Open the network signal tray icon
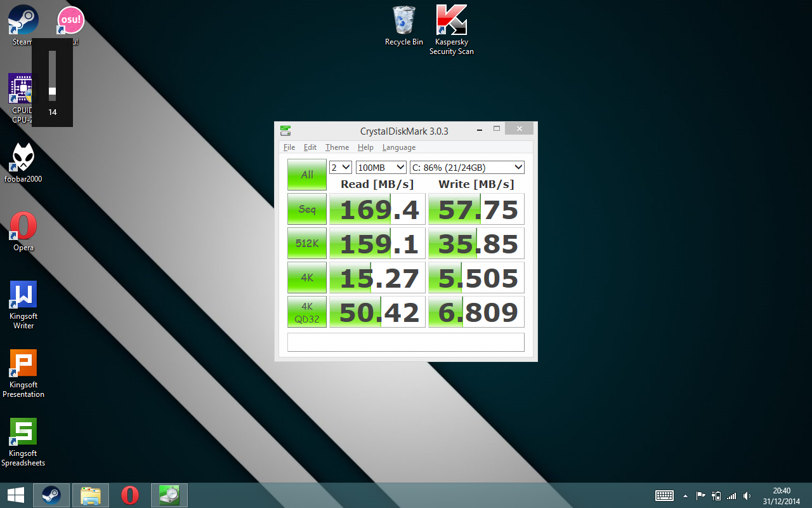The height and width of the screenshot is (508, 812). coord(731,495)
